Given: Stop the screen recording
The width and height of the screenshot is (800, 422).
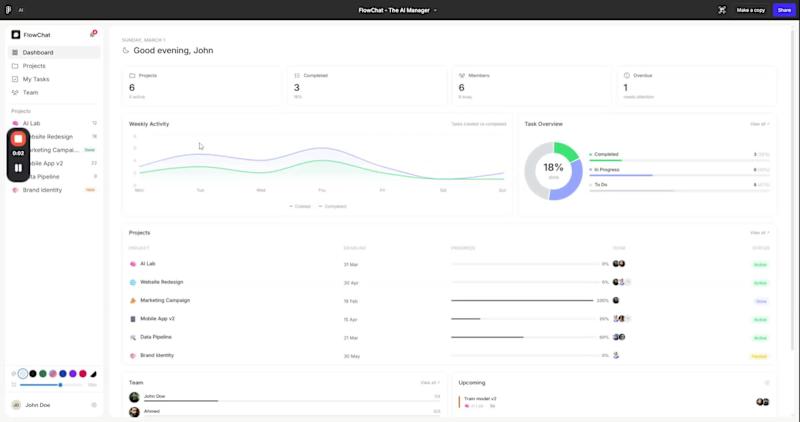Looking at the screenshot, I should coord(18,139).
